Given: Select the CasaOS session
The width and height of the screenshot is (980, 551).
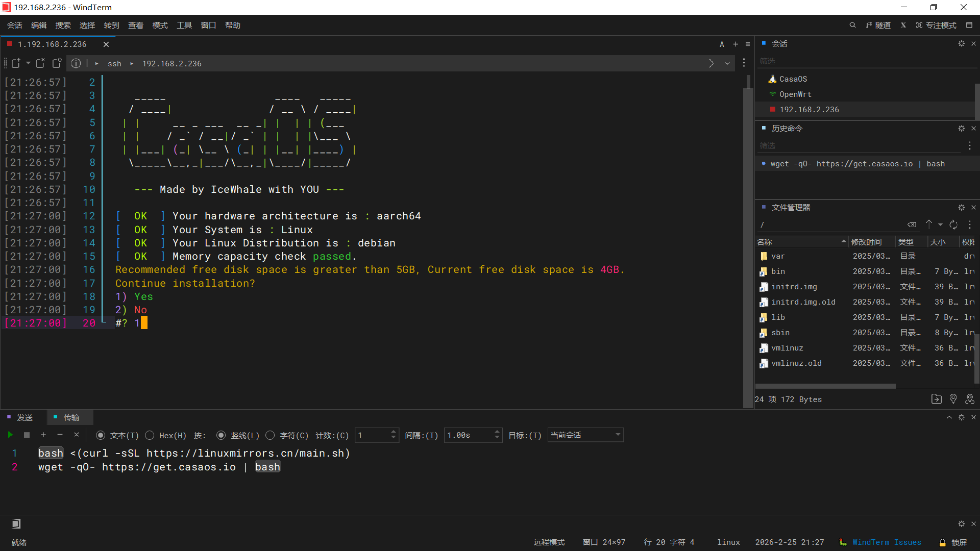Looking at the screenshot, I should [793, 79].
